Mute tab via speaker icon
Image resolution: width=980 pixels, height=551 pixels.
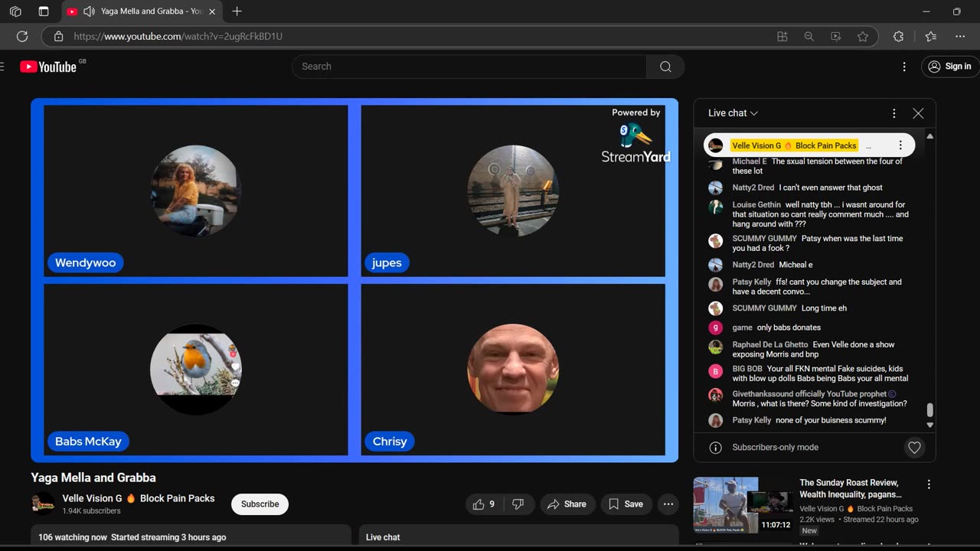89,11
